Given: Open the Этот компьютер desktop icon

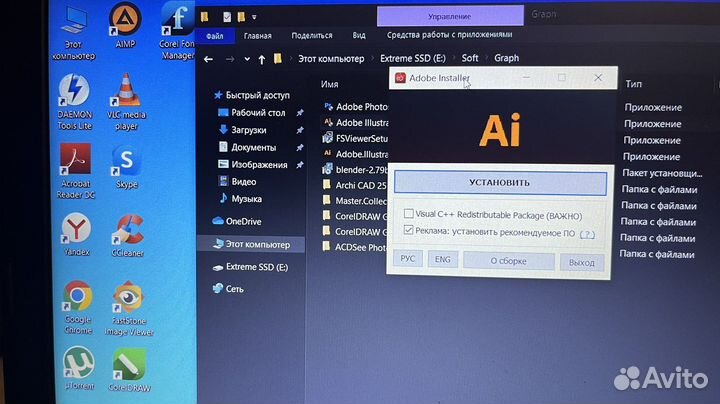Looking at the screenshot, I should pos(73,33).
